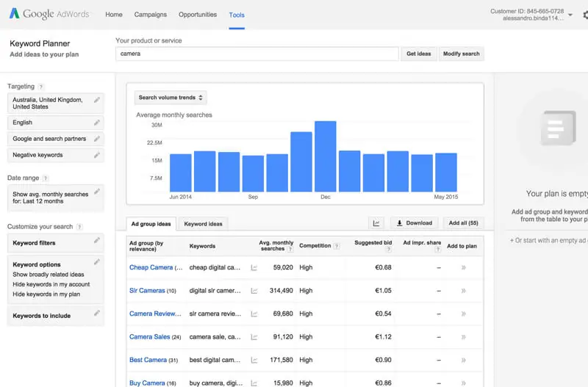Edit Google and search partners pencil
The width and height of the screenshot is (588, 387).
[x=97, y=139]
